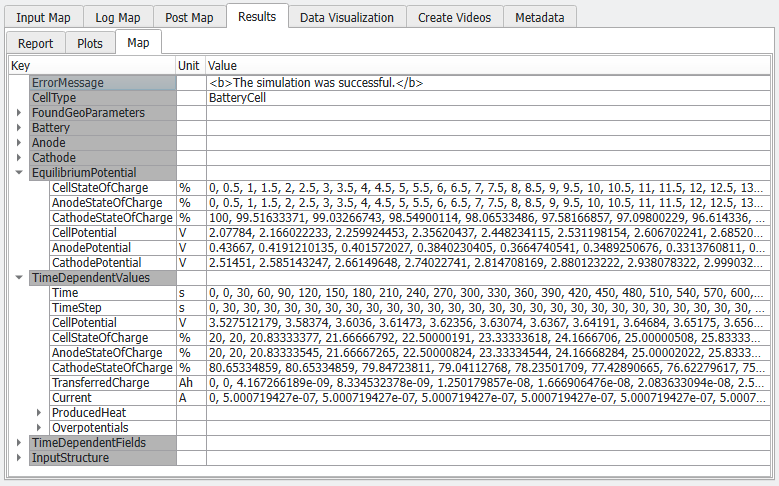Switch to the Input Map tab
Viewport: 779px width, 486px height.
coord(43,17)
